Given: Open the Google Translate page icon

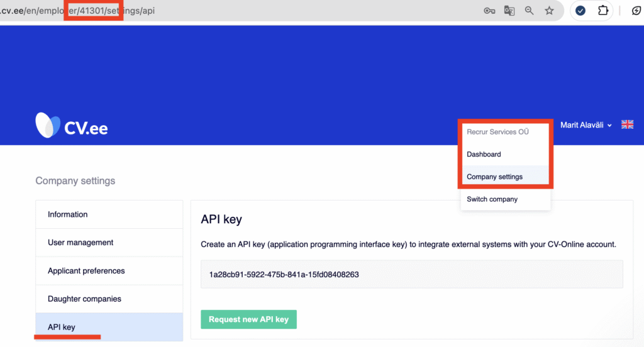Looking at the screenshot, I should coord(509,11).
